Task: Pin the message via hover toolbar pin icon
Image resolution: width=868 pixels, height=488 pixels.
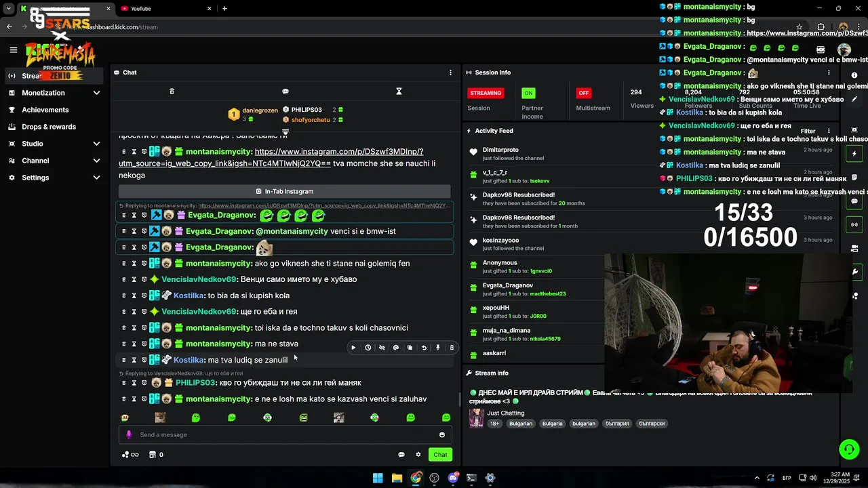Action: 438,348
